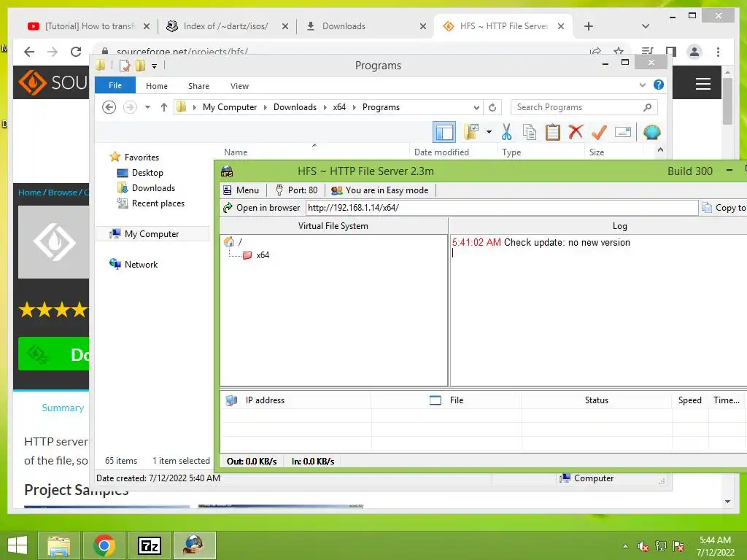
Task: Click the IP address column header in HFS
Action: click(295, 400)
